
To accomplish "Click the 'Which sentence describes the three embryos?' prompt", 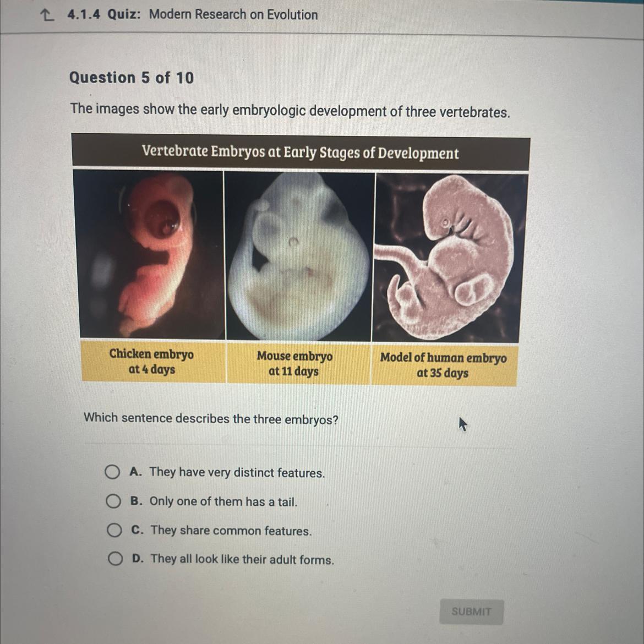I will pos(211,419).
